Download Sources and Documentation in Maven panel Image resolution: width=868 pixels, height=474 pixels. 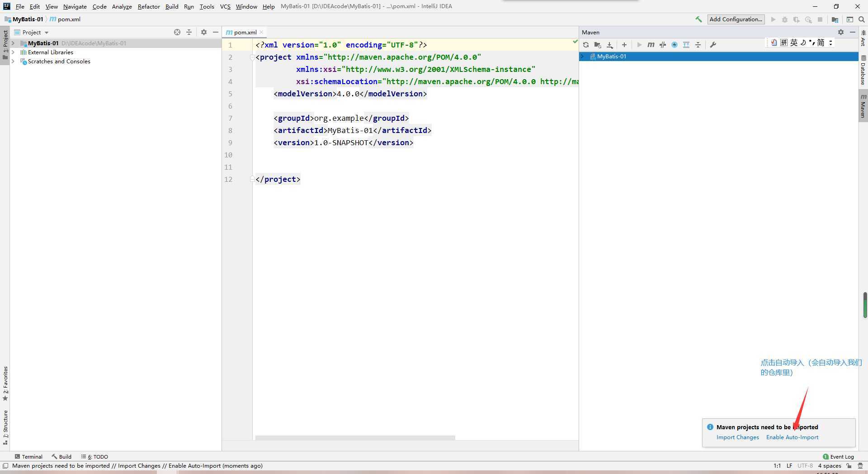click(x=610, y=45)
